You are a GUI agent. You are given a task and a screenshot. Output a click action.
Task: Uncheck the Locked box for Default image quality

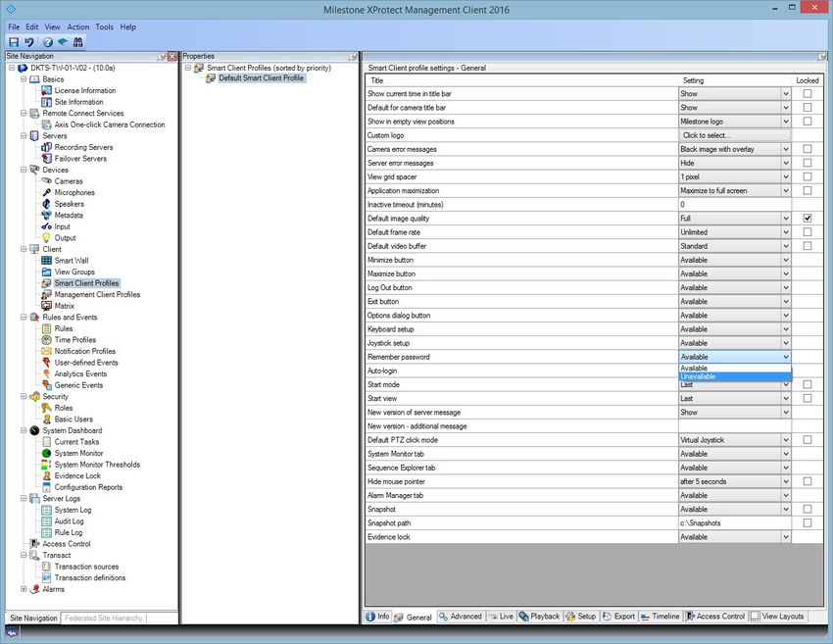pyautogui.click(x=808, y=219)
